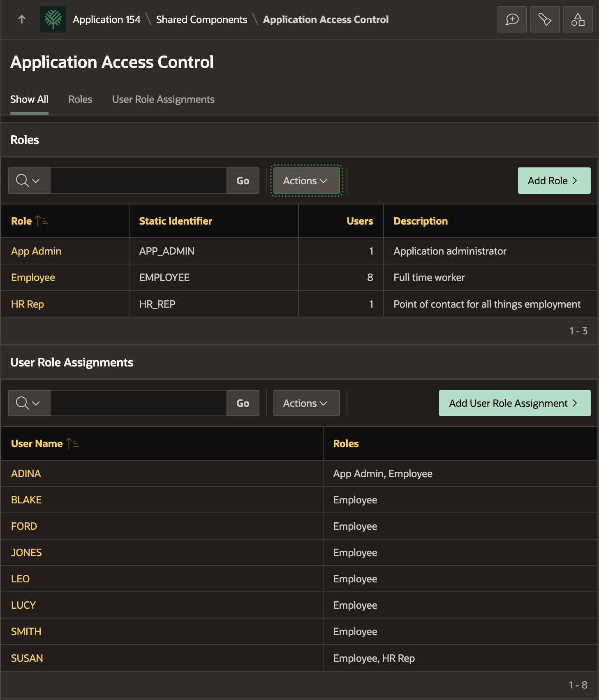Click the developer utilities icon in the header
The image size is (599, 700).
545,19
